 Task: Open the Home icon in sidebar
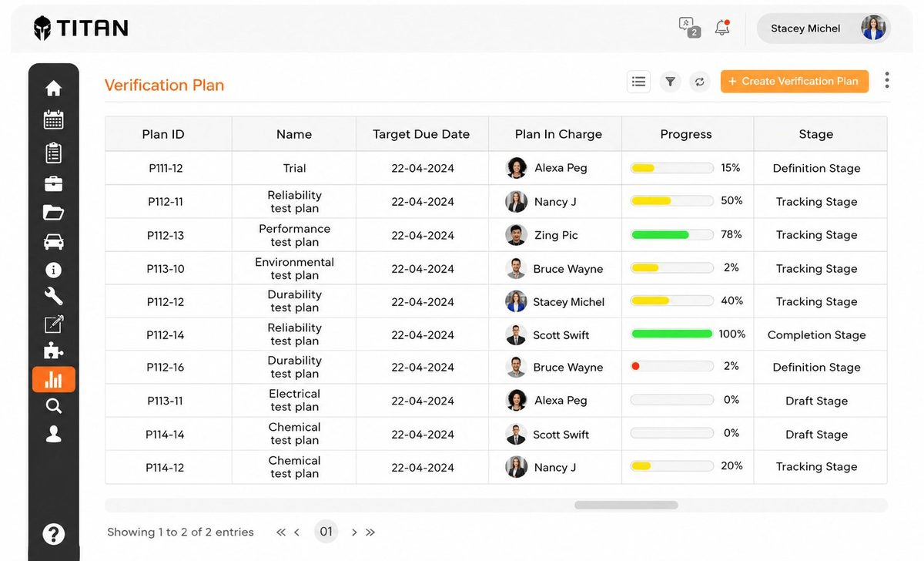point(53,89)
